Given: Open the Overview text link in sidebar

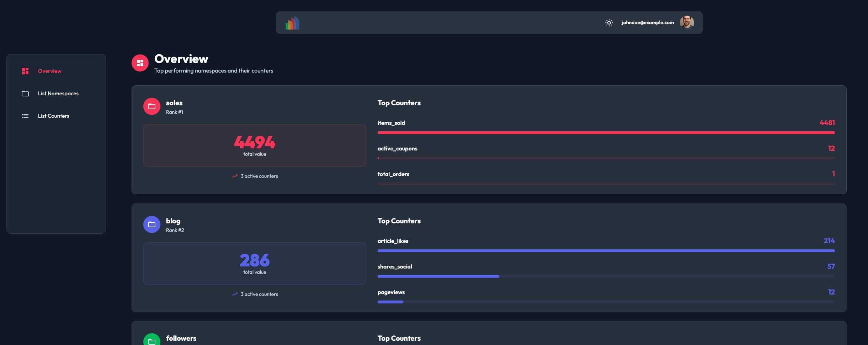Looking at the screenshot, I should [50, 71].
